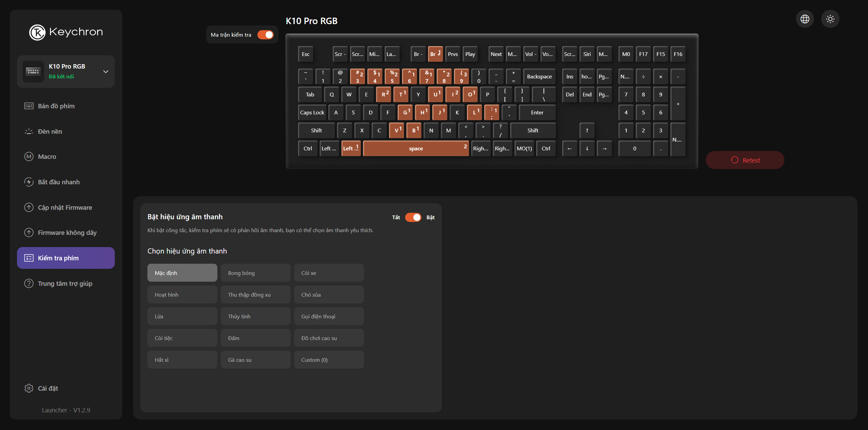Click the Keychron logo
This screenshot has height=430, width=868.
click(x=66, y=32)
